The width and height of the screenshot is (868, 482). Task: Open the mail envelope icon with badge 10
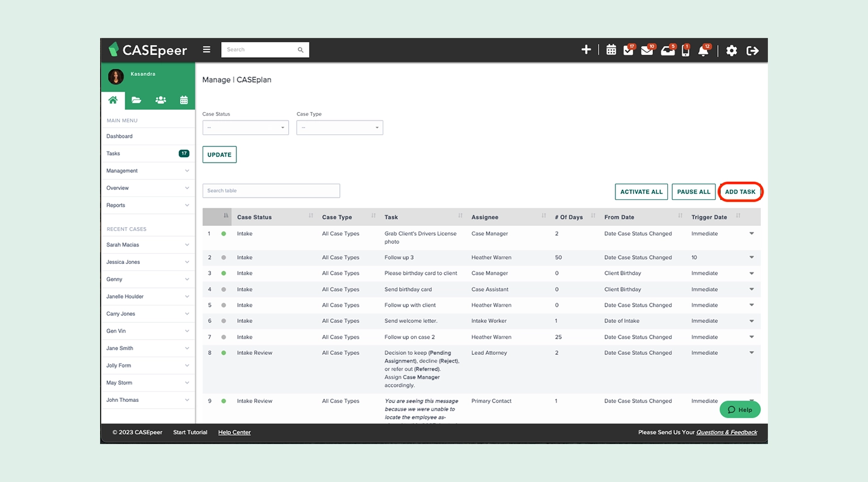tap(647, 50)
